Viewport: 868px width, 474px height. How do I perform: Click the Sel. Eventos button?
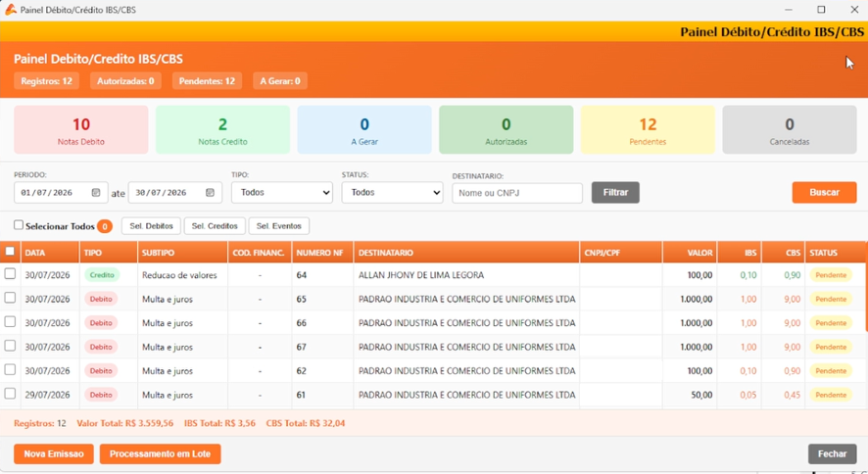point(279,226)
